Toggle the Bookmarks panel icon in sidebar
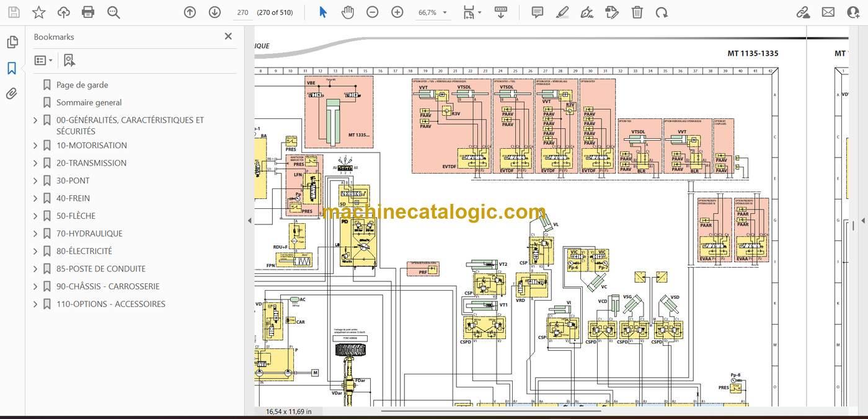 click(12, 68)
